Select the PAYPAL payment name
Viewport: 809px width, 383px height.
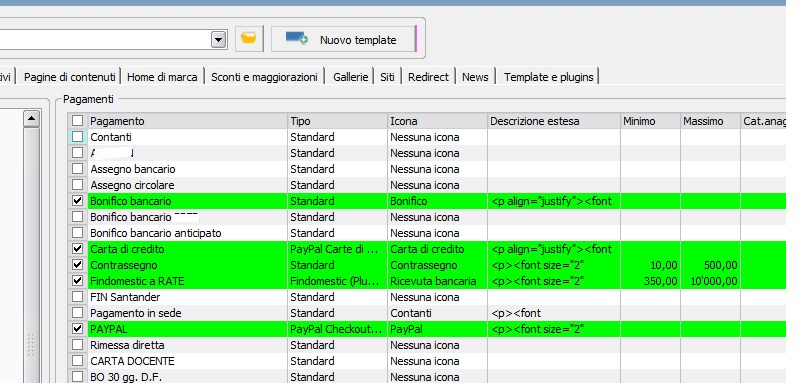108,329
